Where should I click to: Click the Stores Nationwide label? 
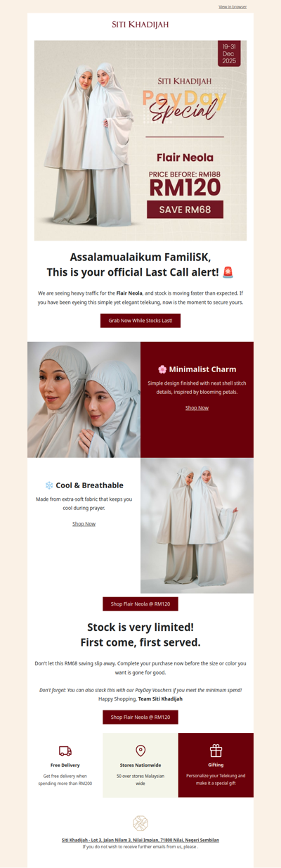click(x=140, y=765)
